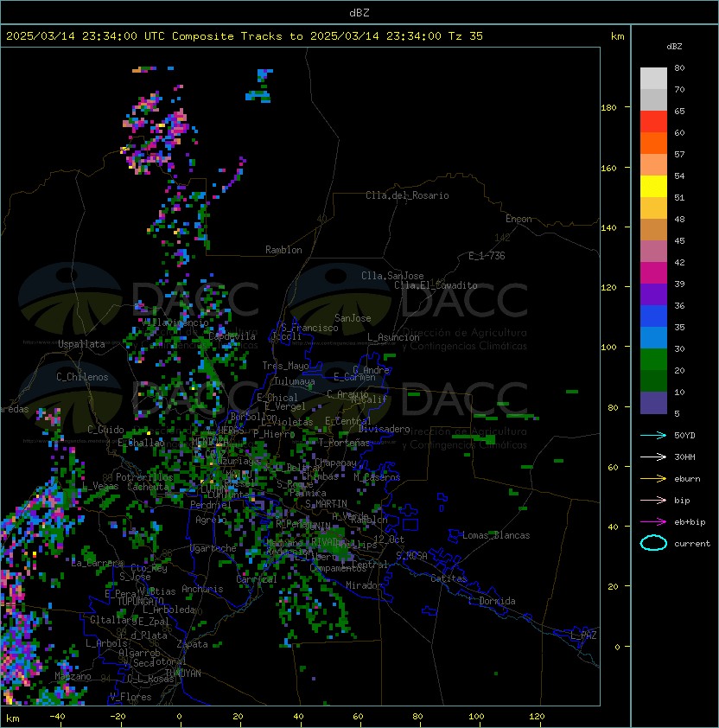Image resolution: width=719 pixels, height=728 pixels.
Task: Click the Lomas_Blancas map label
Action: point(496,535)
